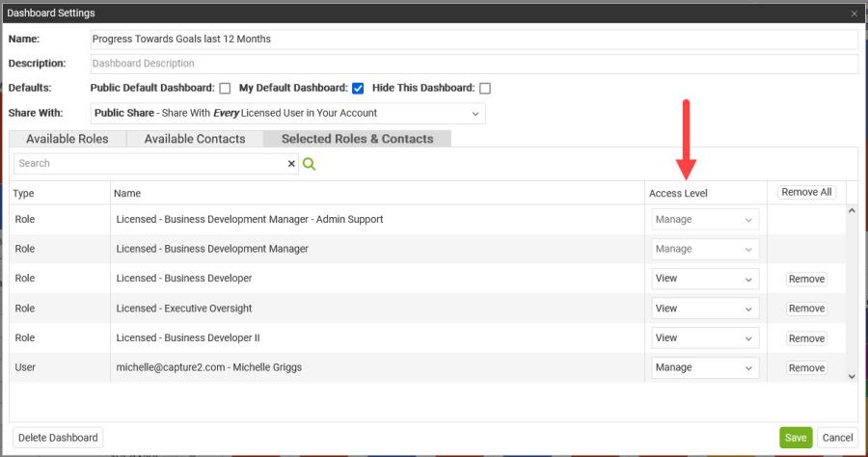This screenshot has width=868, height=457.
Task: Focus the Dashboard Description field
Action: click(474, 64)
